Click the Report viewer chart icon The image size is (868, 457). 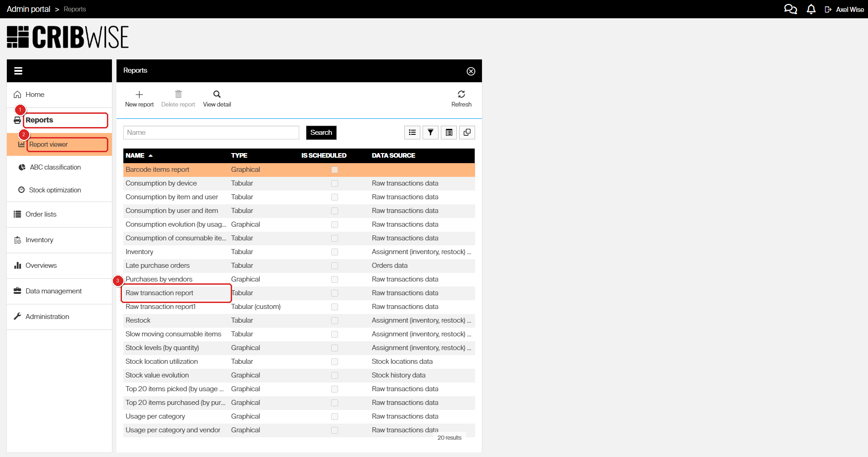(x=21, y=144)
